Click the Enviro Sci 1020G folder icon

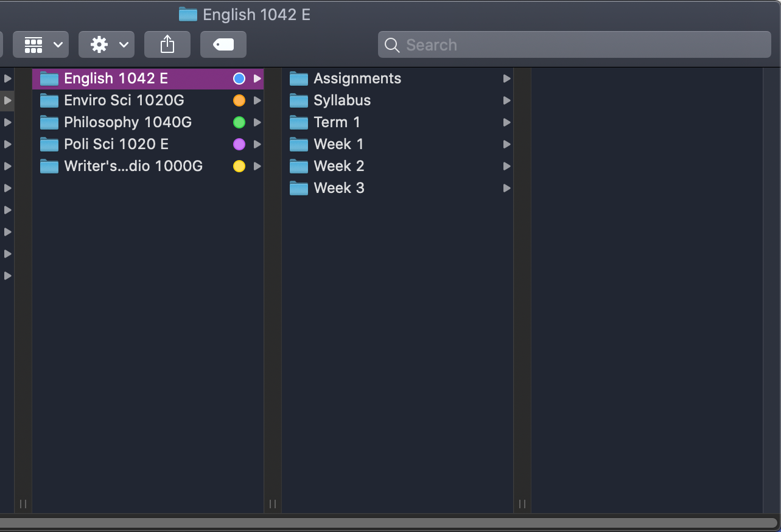tap(49, 100)
